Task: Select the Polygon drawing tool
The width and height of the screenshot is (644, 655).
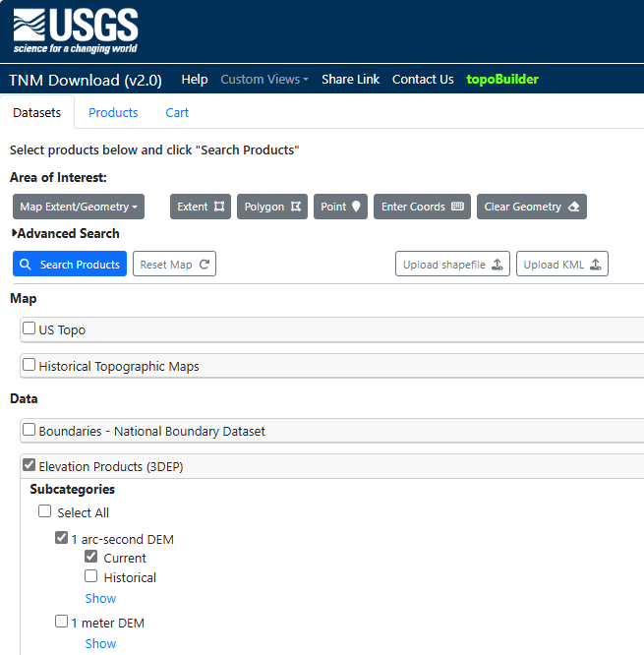Action: click(x=271, y=207)
